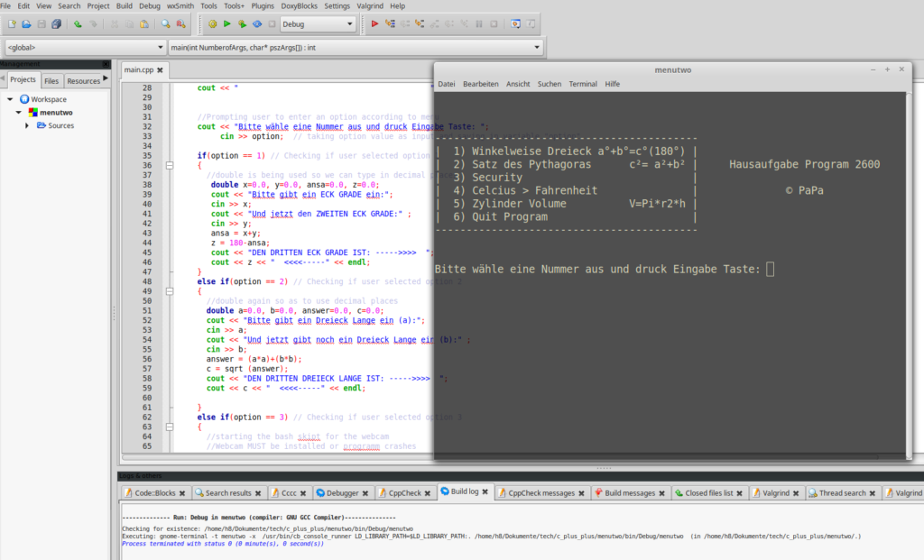Click the Find magnifier icon in toolbar

tap(167, 24)
